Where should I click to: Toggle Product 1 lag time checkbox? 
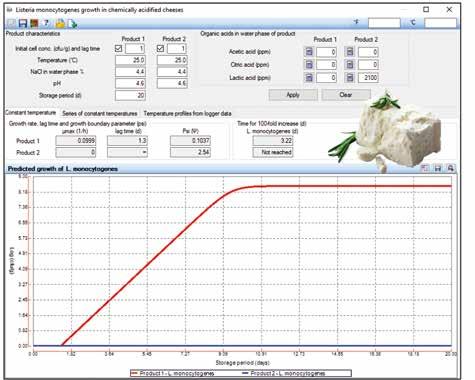(118, 49)
